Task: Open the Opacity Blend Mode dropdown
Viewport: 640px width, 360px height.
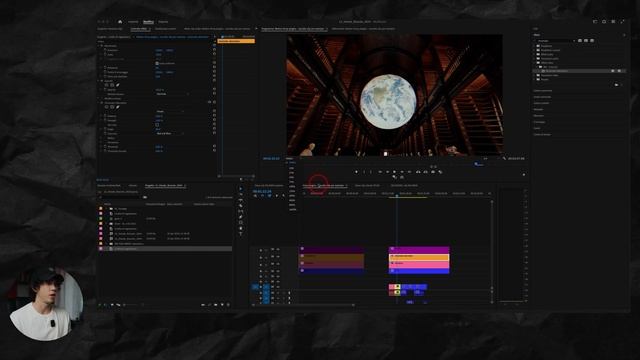Action: point(172,94)
